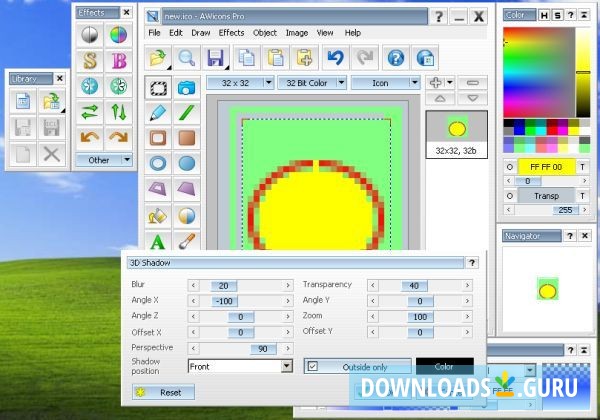Click the Copy toolbar icon
Image resolution: width=600 pixels, height=420 pixels.
(x=246, y=58)
